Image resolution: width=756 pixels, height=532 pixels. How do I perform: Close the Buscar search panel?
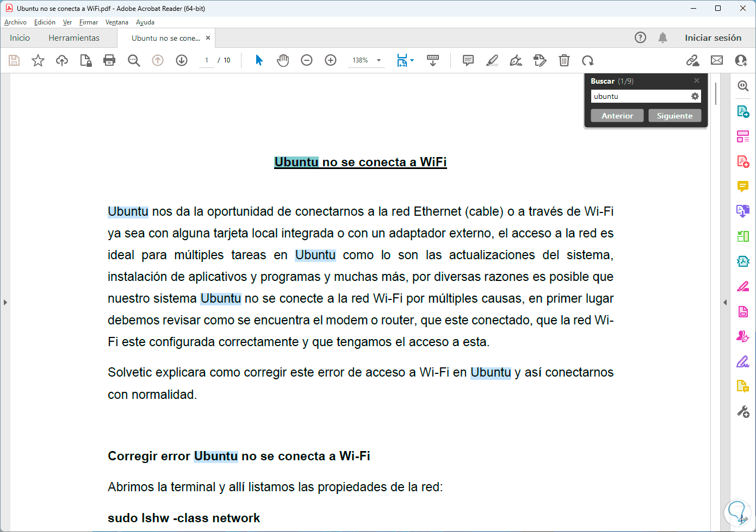tap(697, 80)
